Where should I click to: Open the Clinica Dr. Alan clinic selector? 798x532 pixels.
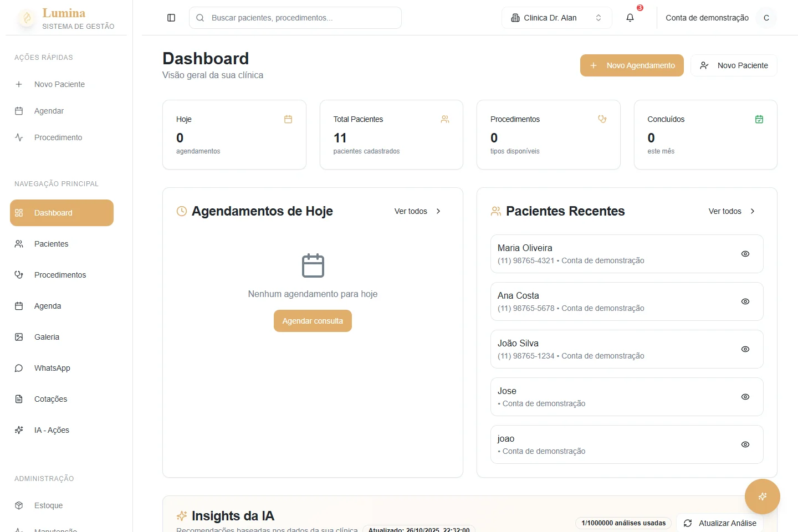[x=557, y=18]
